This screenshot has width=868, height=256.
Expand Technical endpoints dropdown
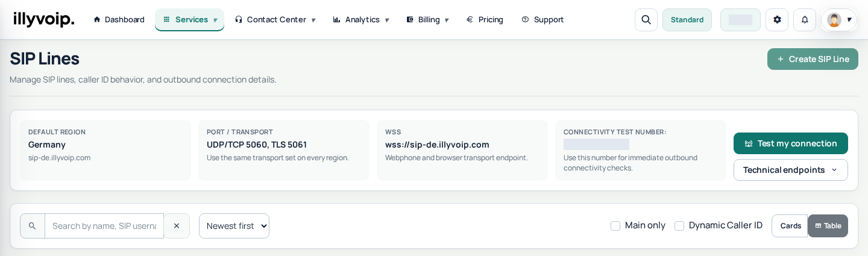point(791,170)
